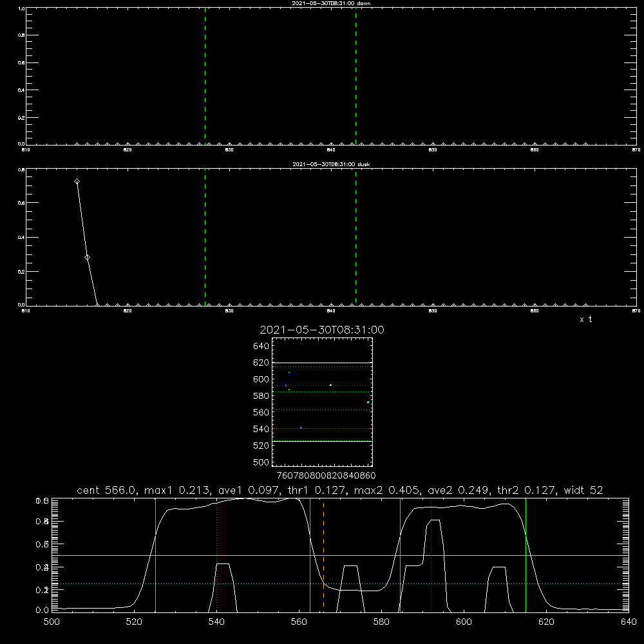
Task: Click the orange dashed centre line in the bottom plot
Action: pos(324,555)
